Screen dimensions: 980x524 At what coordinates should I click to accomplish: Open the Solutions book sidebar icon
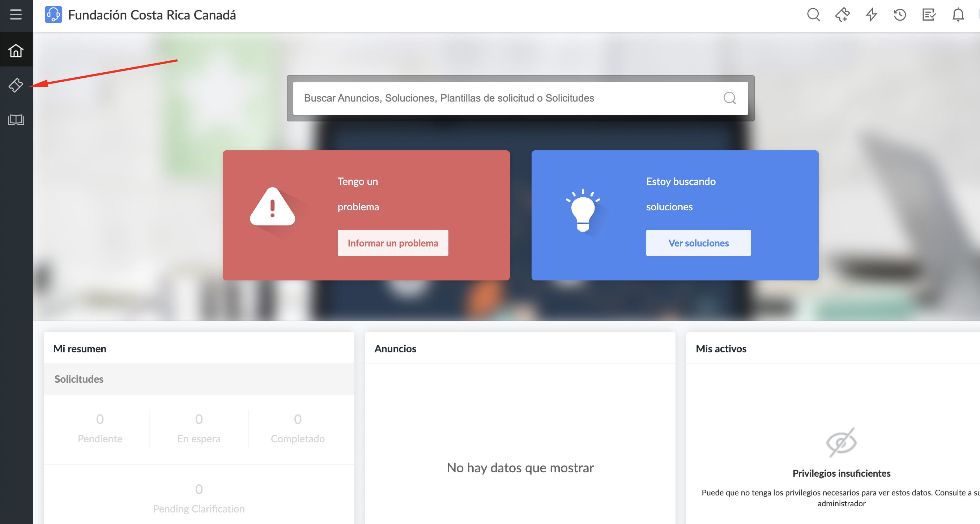click(x=16, y=120)
